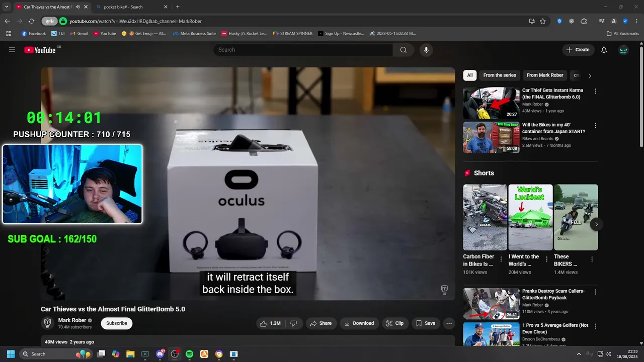Open File Explorer from the taskbar
Viewport: 644px width, 362px height.
[130, 354]
